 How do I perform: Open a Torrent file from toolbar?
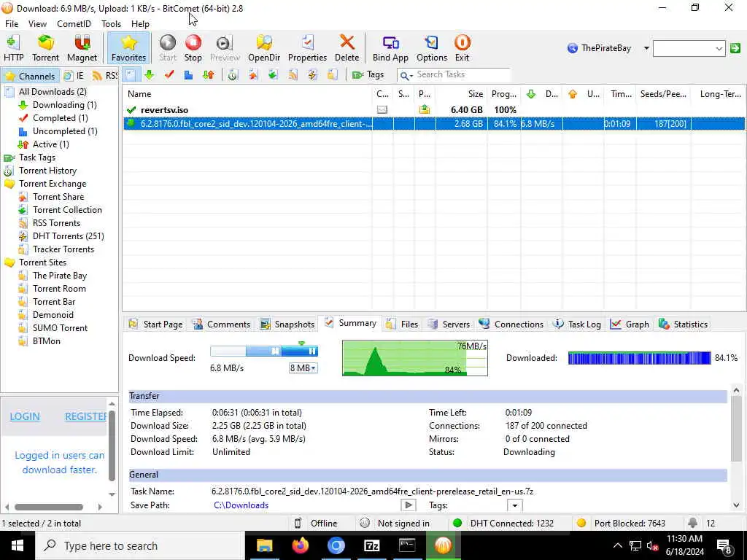point(45,48)
